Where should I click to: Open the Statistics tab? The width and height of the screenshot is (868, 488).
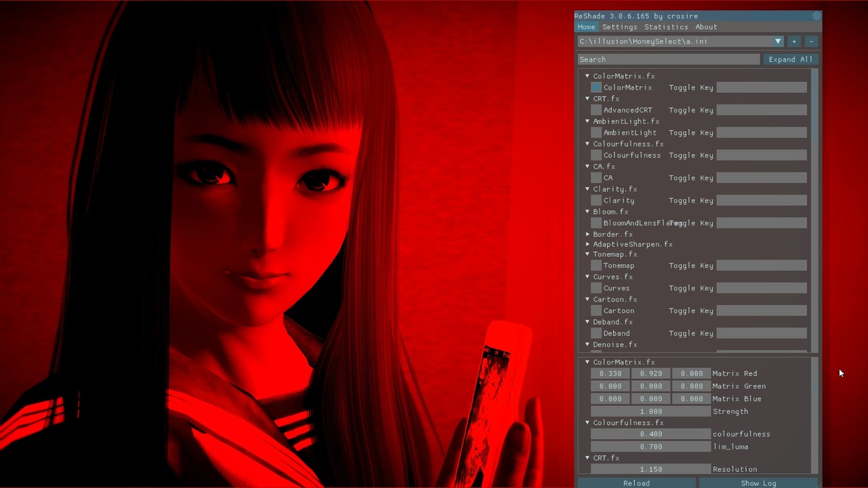666,26
